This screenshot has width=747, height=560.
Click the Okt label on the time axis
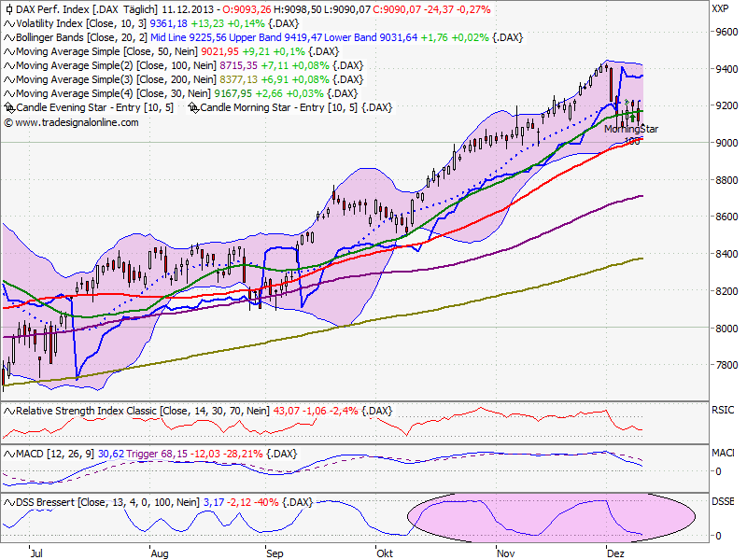click(385, 553)
